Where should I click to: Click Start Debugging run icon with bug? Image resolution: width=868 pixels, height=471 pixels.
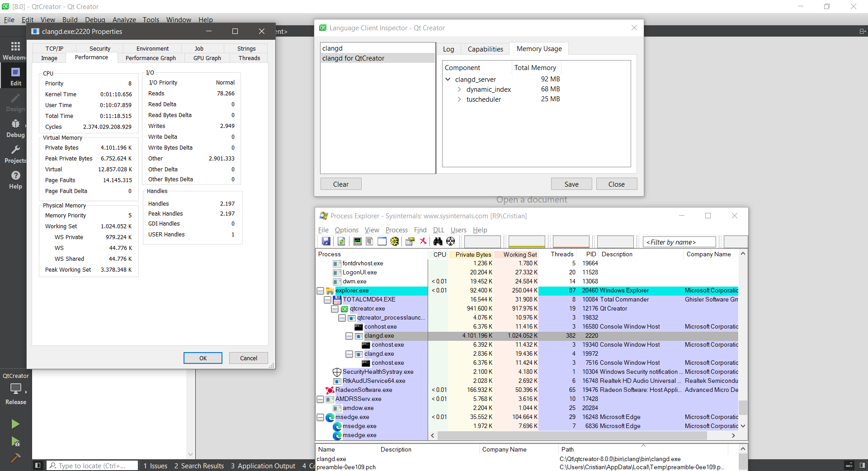pyautogui.click(x=15, y=441)
